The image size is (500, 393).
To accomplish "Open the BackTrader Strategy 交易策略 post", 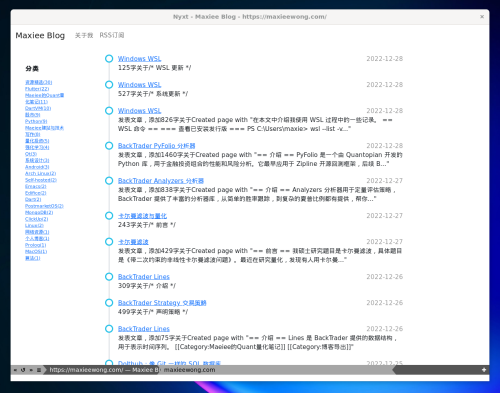I will tap(162, 303).
